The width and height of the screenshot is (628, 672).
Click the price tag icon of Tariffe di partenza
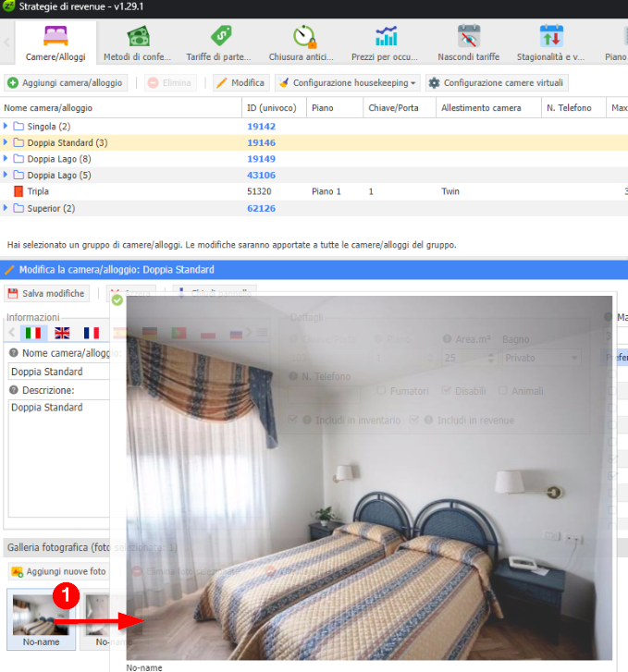pyautogui.click(x=221, y=36)
